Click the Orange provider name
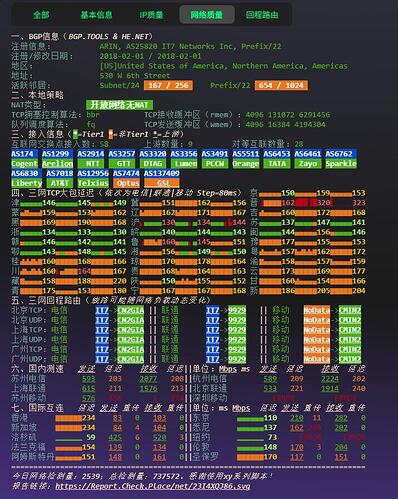 pos(246,164)
